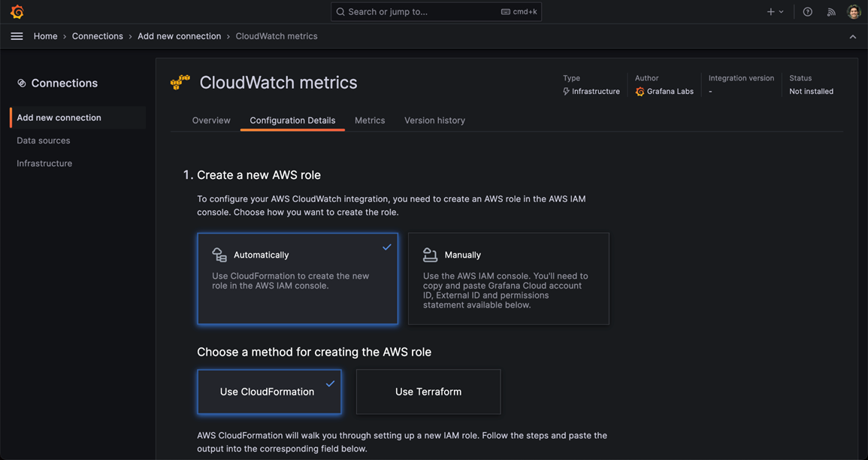This screenshot has width=868, height=460.
Task: Click the CloudWatch metrics integration icon
Action: (180, 83)
